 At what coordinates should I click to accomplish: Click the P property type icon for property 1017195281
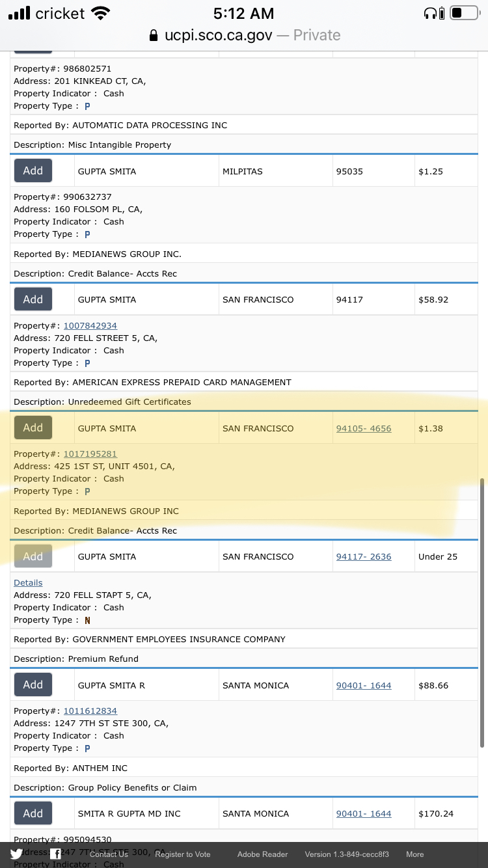(x=87, y=491)
